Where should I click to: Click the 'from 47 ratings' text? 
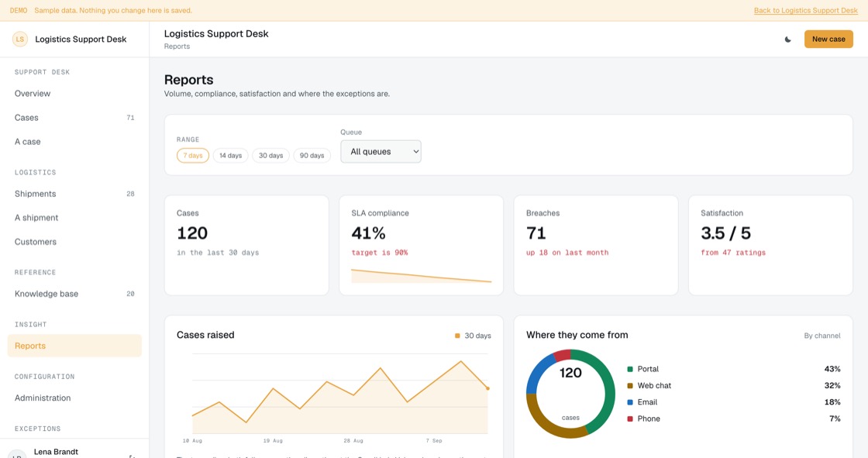733,253
